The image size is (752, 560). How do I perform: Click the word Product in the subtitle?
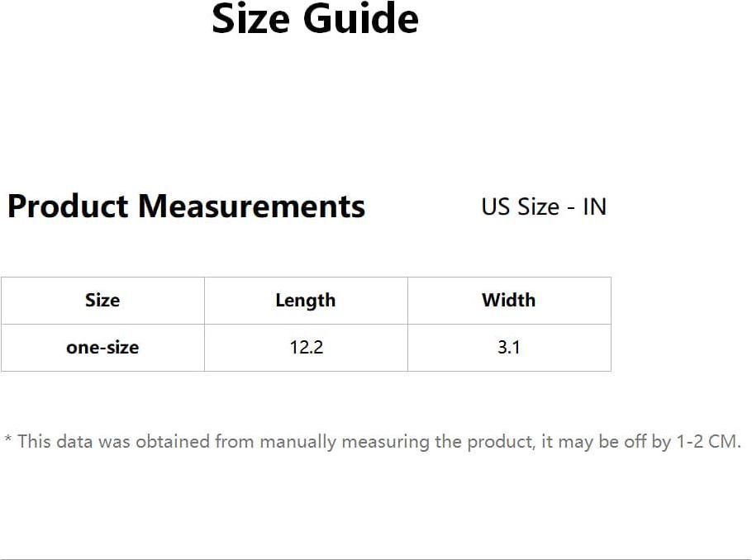68,206
